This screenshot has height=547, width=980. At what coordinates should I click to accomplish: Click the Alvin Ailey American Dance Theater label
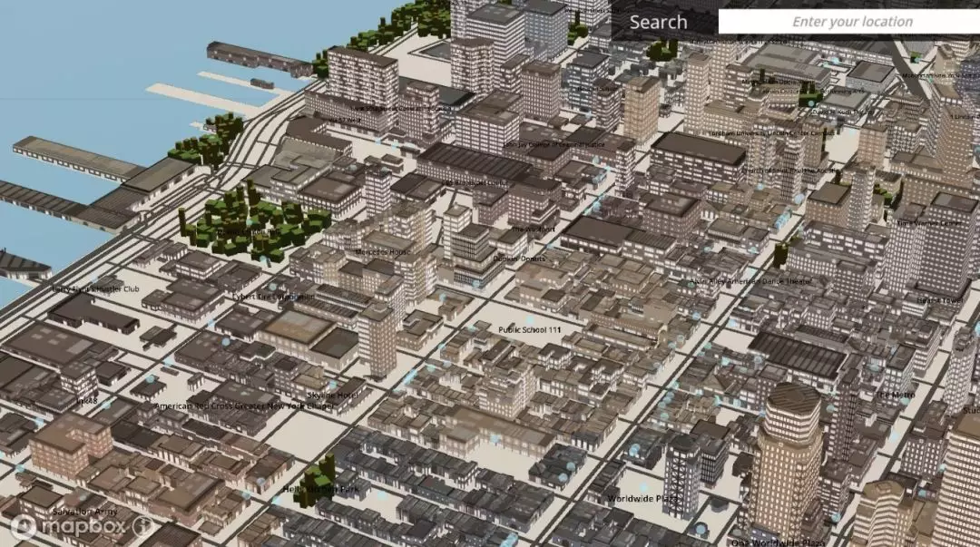pos(750,281)
